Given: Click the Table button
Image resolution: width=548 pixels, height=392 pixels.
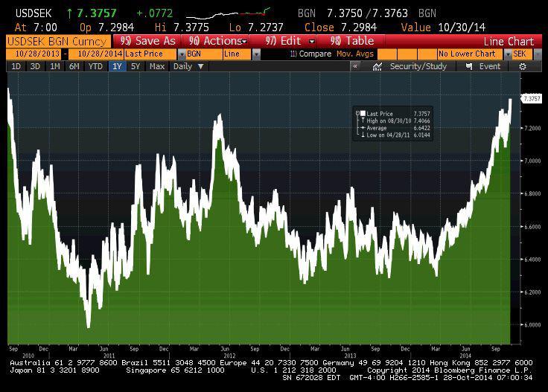Looking at the screenshot, I should click(352, 41).
